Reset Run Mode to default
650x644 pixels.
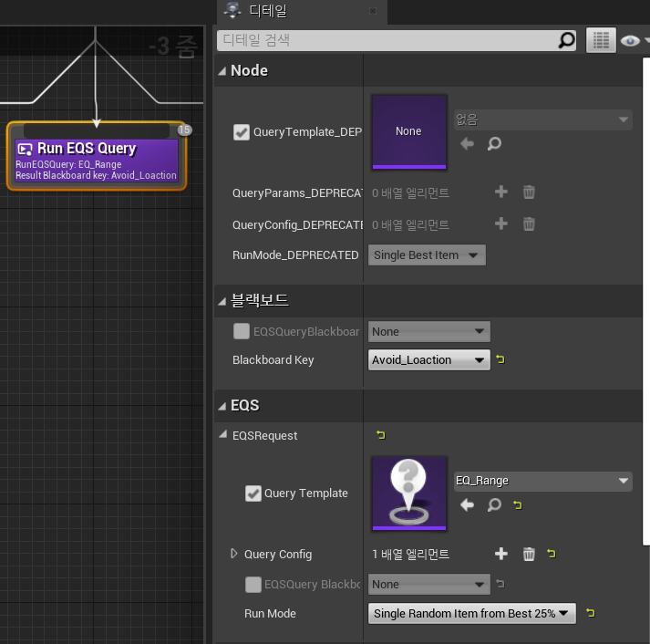click(x=591, y=613)
